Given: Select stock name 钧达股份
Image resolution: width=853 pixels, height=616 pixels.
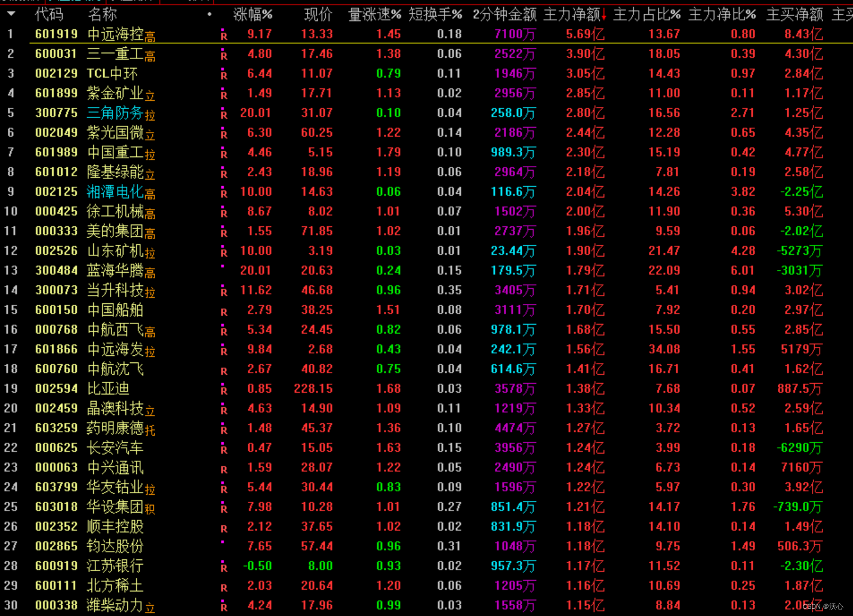Looking at the screenshot, I should click(x=115, y=547).
